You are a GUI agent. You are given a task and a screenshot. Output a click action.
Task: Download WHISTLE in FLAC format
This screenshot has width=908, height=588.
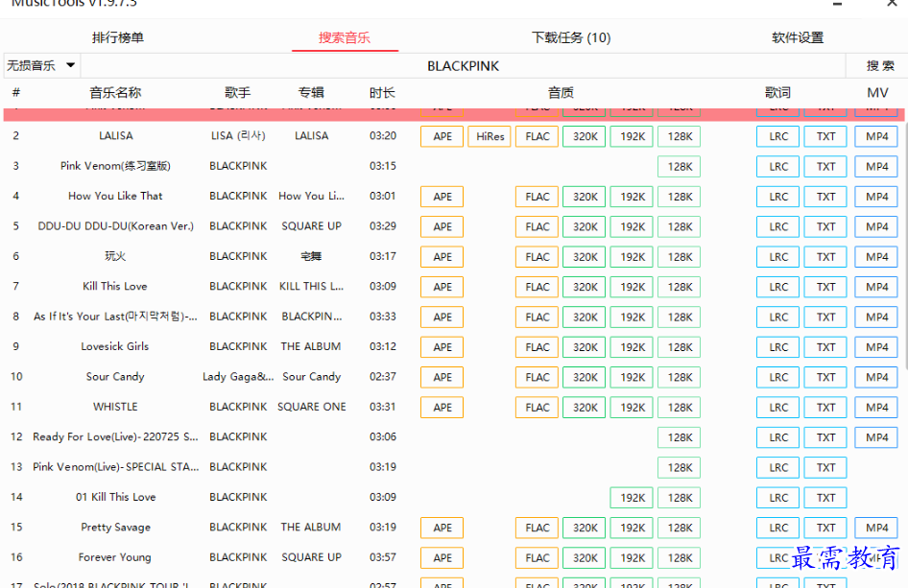coord(537,408)
